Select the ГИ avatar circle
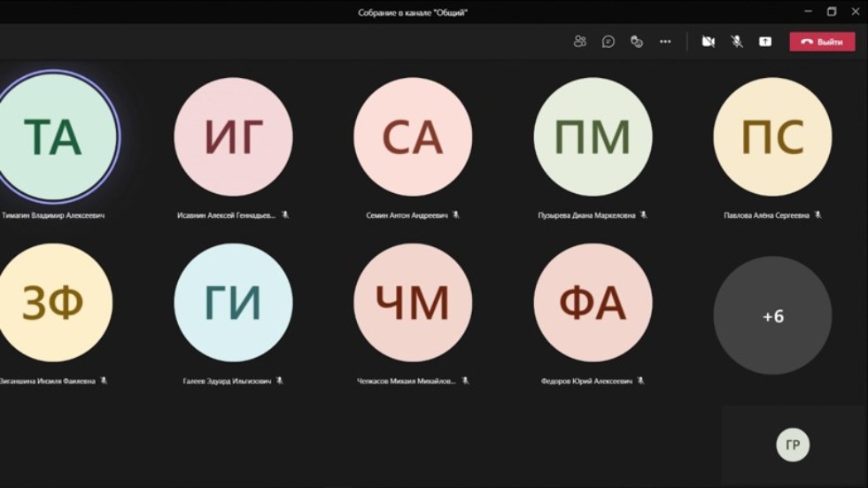Viewport: 868px width, 488px height. 233,303
